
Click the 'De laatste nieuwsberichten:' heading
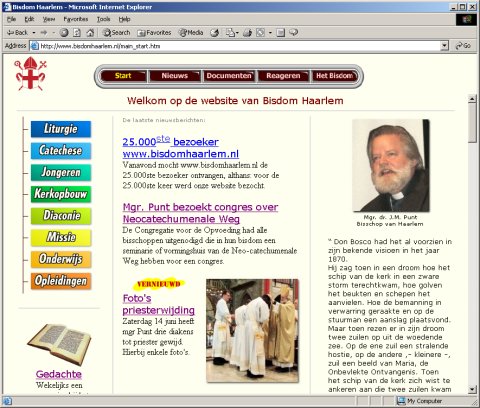(x=164, y=120)
